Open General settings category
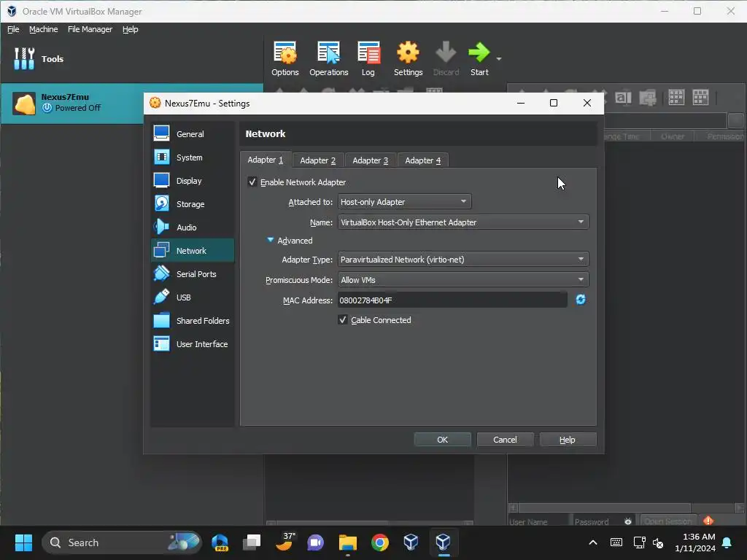The image size is (747, 560). 193,134
